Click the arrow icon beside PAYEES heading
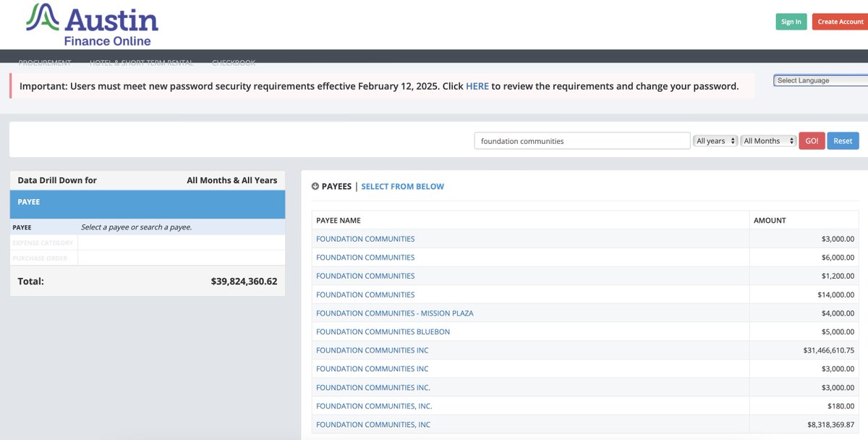Image resolution: width=868 pixels, height=440 pixels. 315,186
